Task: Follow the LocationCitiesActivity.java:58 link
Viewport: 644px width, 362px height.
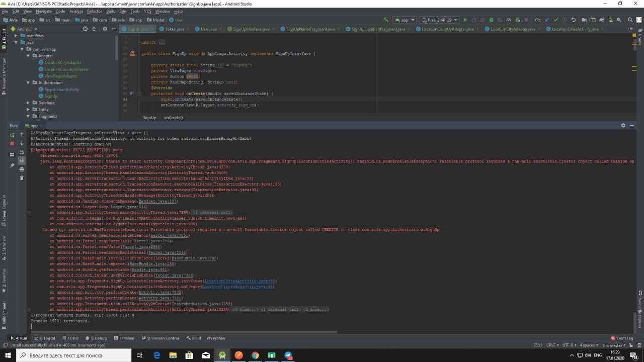Action: 240,281
